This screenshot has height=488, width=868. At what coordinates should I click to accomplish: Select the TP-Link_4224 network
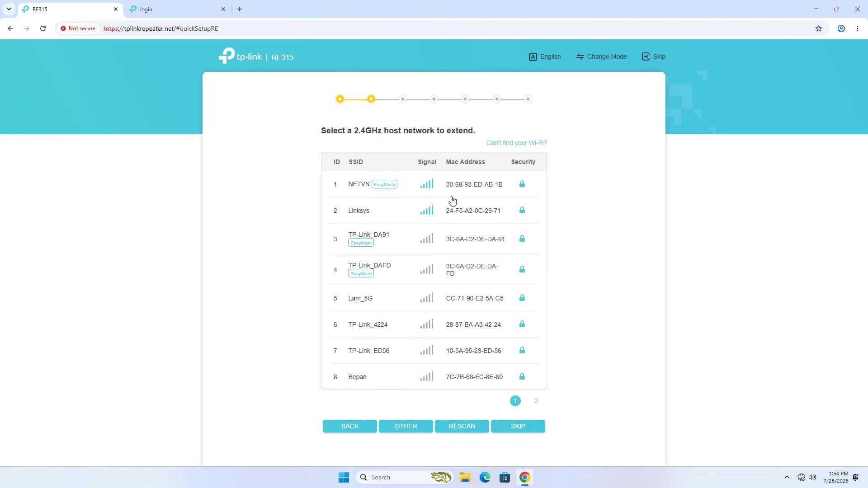click(434, 324)
